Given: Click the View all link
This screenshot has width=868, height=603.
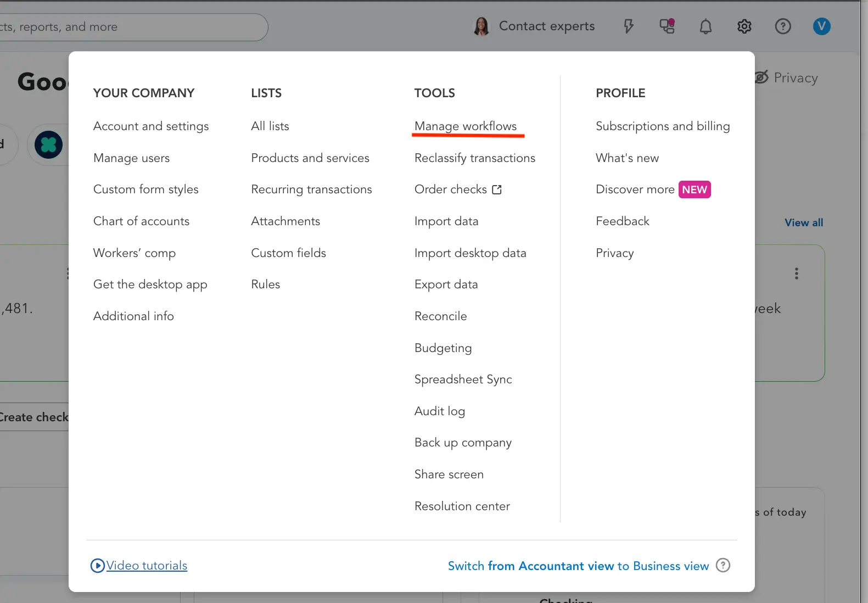Looking at the screenshot, I should tap(804, 222).
